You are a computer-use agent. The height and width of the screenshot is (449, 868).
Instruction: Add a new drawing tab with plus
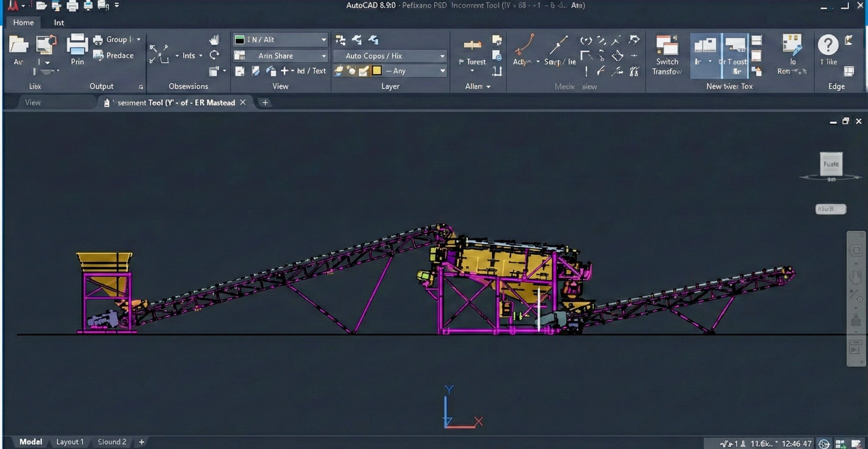265,102
